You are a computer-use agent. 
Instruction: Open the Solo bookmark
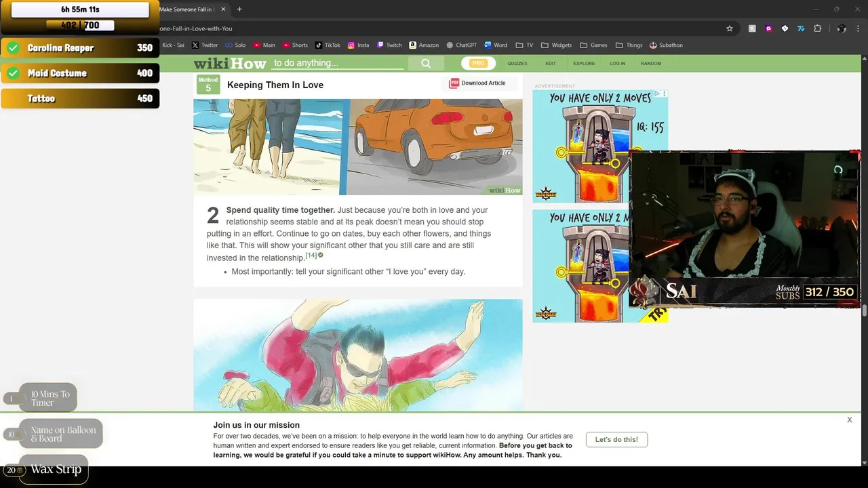click(x=235, y=45)
